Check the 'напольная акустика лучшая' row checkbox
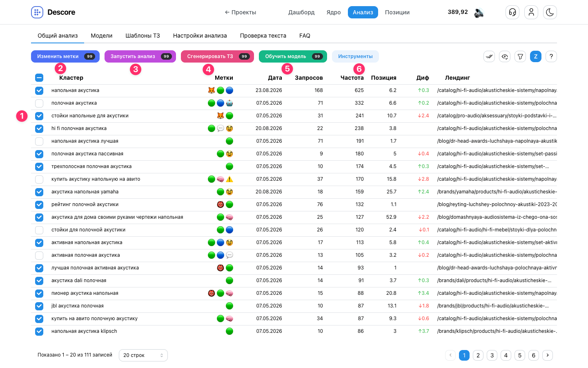This screenshot has width=588, height=368. pyautogui.click(x=39, y=141)
